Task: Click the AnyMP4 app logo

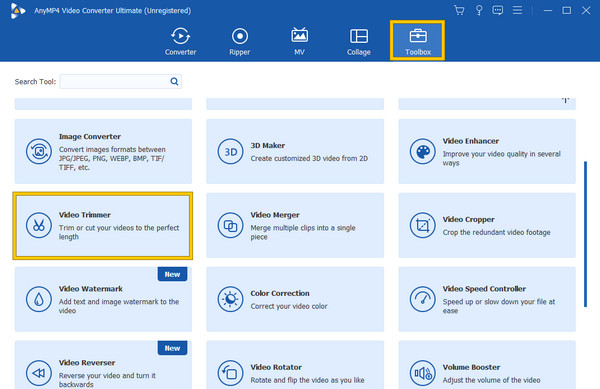Action: [x=18, y=11]
